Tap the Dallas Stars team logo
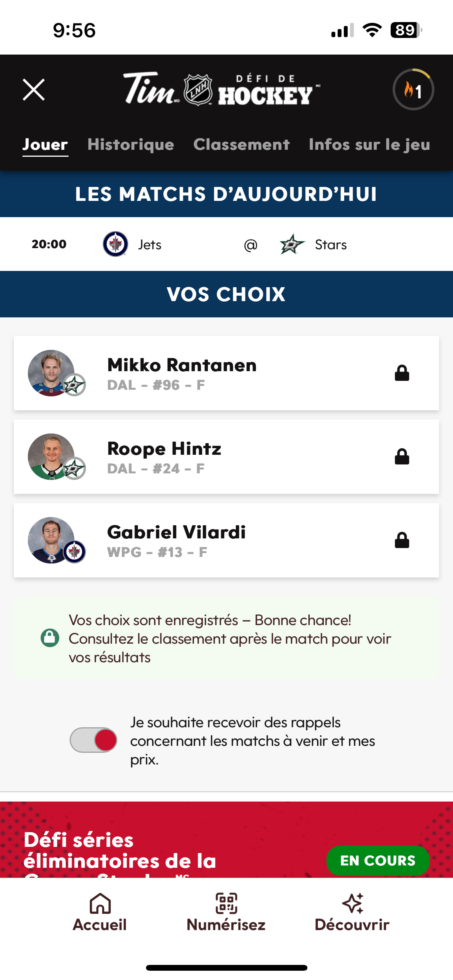 click(292, 244)
